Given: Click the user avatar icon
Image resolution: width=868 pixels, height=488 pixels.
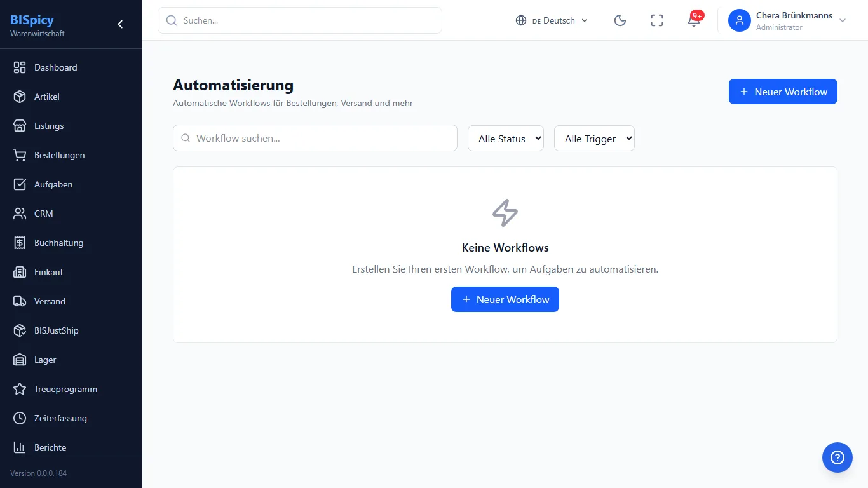Looking at the screenshot, I should [740, 20].
